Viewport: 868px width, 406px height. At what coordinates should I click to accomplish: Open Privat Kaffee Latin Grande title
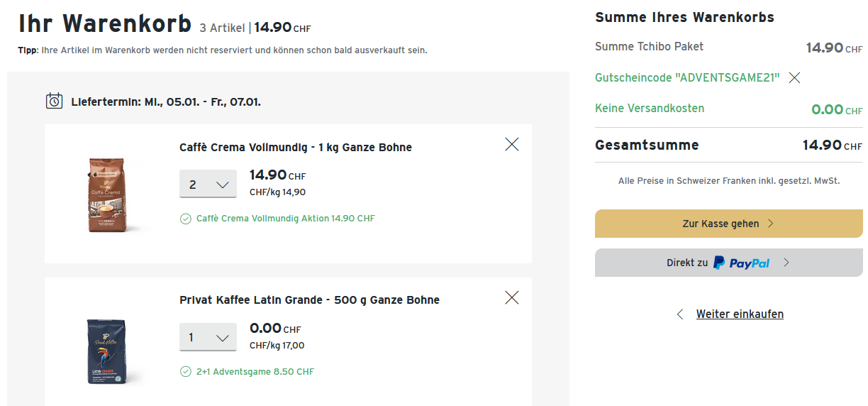pos(309,300)
